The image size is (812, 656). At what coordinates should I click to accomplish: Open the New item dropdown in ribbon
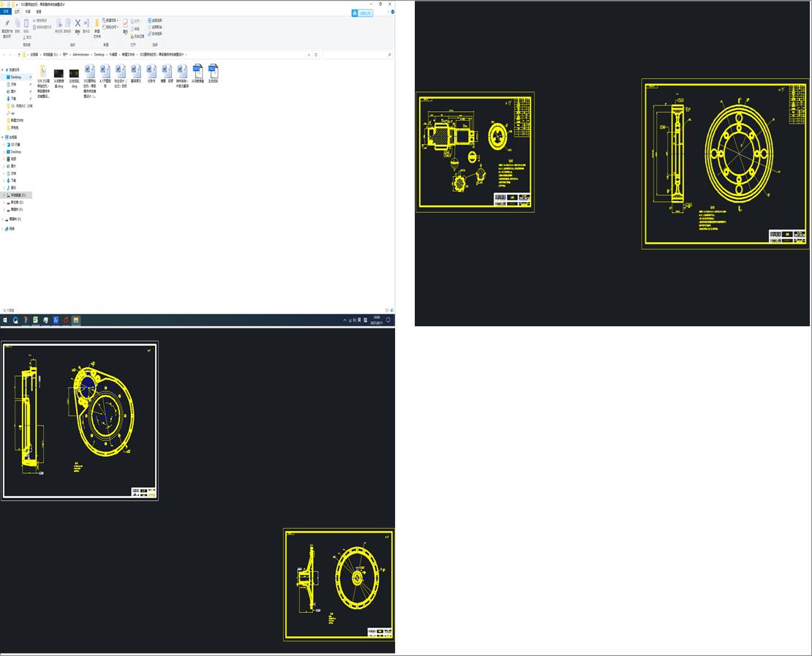tap(111, 20)
